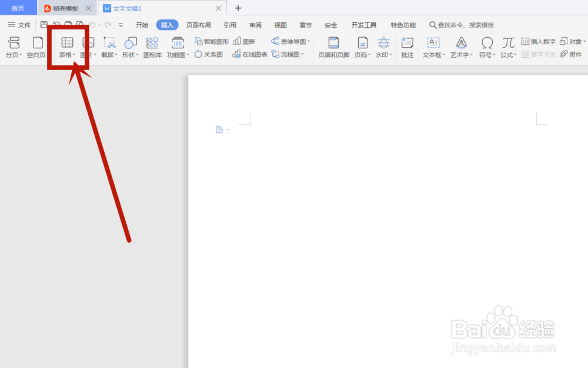Insert a 空白页 blank page
Screen dimensions: 588x368
pos(36,47)
